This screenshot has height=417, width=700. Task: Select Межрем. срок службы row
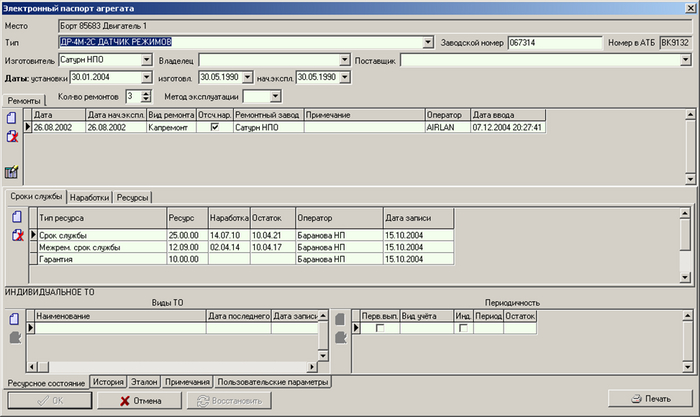(242, 247)
